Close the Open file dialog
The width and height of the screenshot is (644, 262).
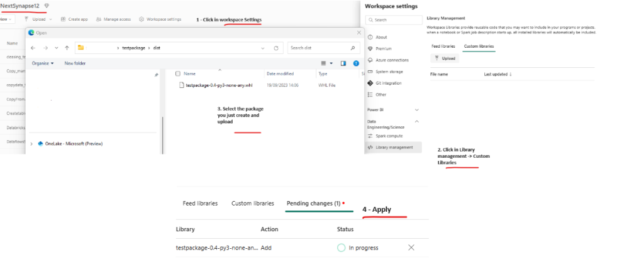click(x=358, y=33)
